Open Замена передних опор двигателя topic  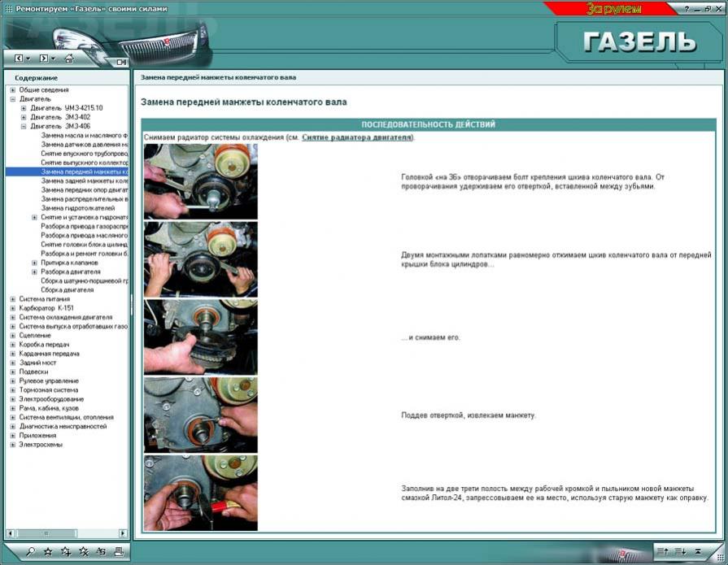point(84,189)
